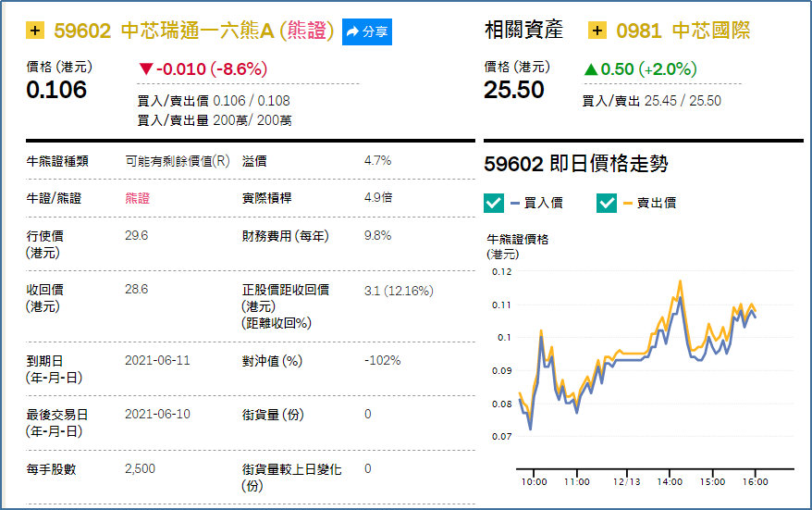Select the -0.010 (-8.6%) change value
The image size is (812, 510).
[x=203, y=68]
